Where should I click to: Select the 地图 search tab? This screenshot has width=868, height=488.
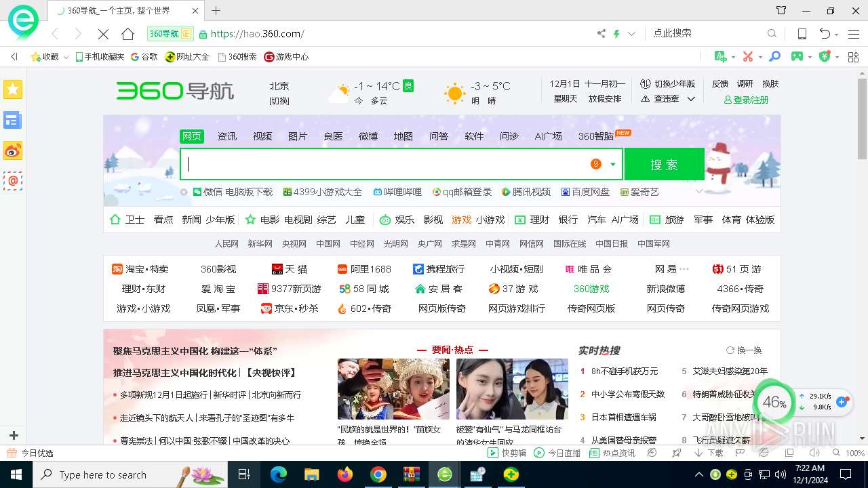(403, 136)
